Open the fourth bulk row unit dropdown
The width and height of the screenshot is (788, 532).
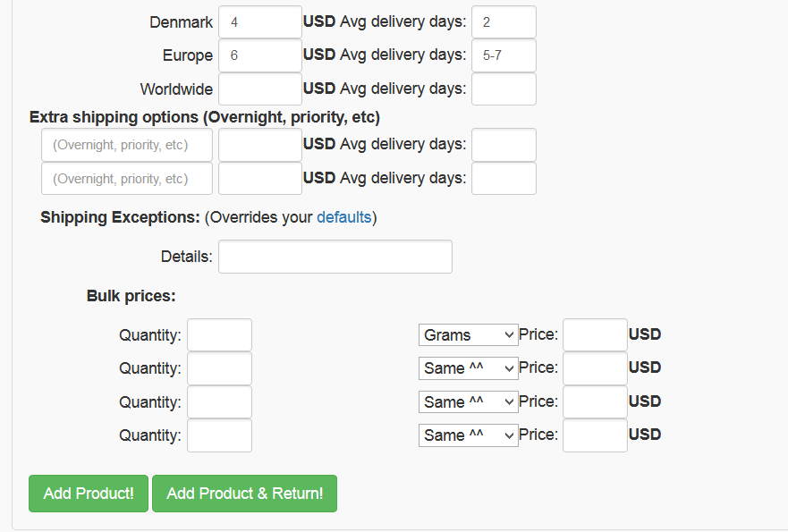pos(469,435)
